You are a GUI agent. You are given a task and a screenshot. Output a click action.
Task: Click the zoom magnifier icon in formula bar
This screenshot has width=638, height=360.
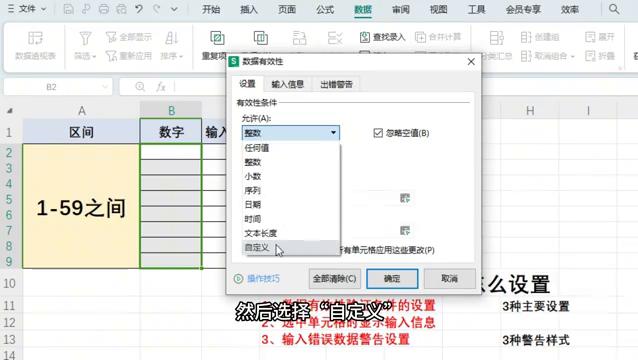pos(140,87)
